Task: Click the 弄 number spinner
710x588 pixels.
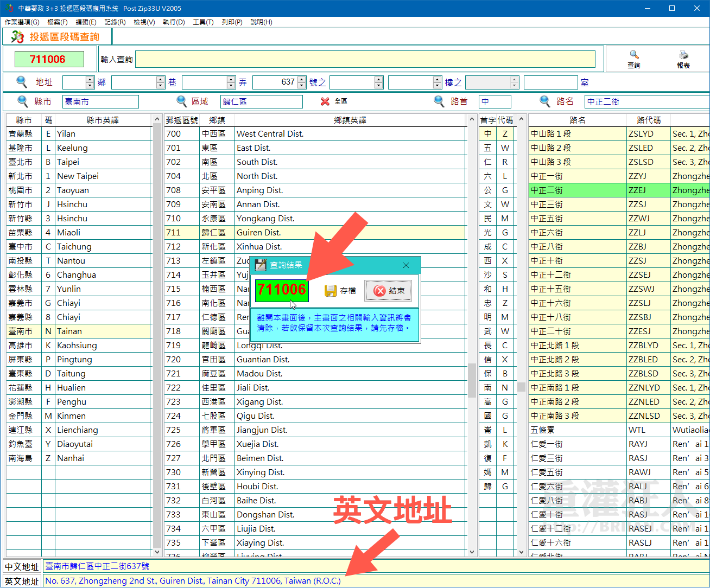Action: click(x=208, y=82)
